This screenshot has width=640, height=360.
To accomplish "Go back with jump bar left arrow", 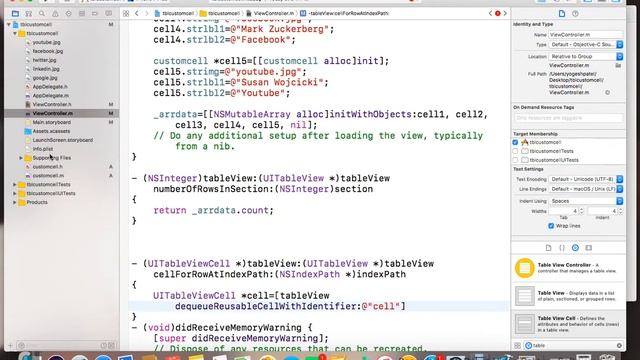I will [137, 13].
